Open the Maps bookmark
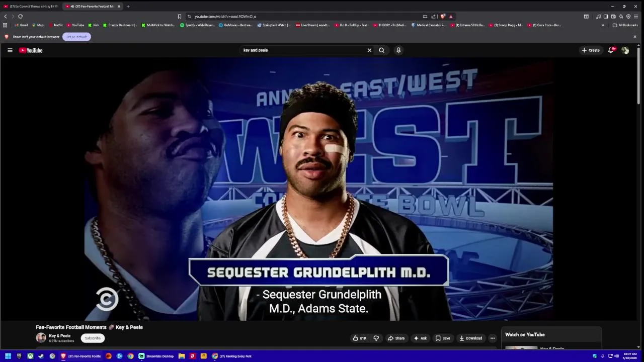644x362 pixels. coord(38,25)
